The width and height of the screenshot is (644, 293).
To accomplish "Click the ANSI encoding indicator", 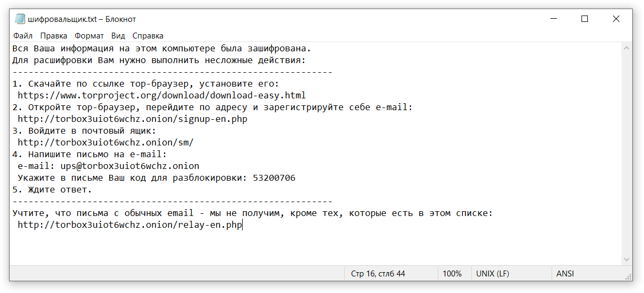I will [x=565, y=273].
